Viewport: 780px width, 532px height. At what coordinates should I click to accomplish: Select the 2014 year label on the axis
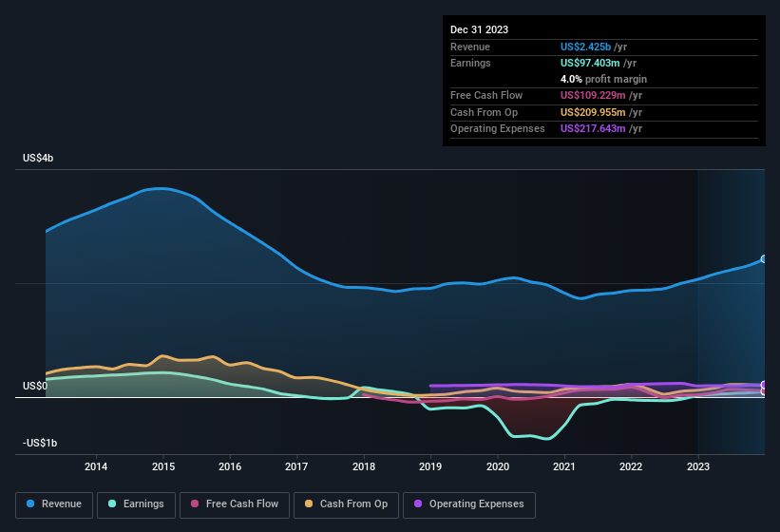pyautogui.click(x=96, y=466)
